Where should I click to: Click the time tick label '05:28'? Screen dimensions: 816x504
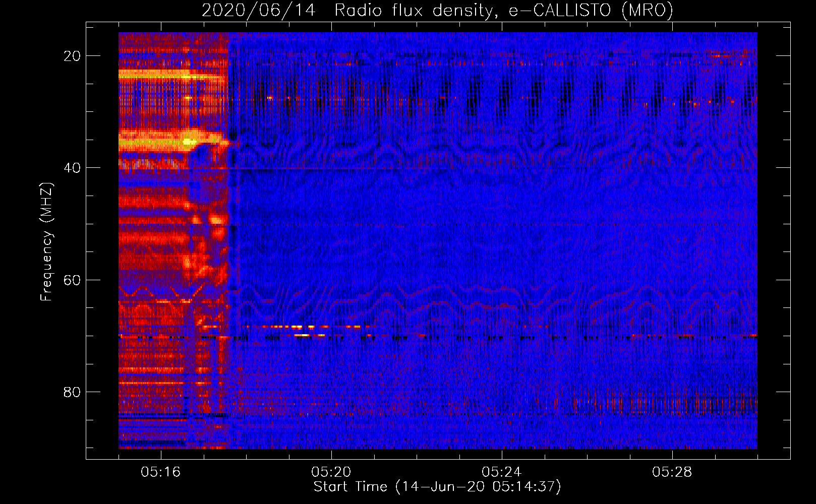pos(672,472)
